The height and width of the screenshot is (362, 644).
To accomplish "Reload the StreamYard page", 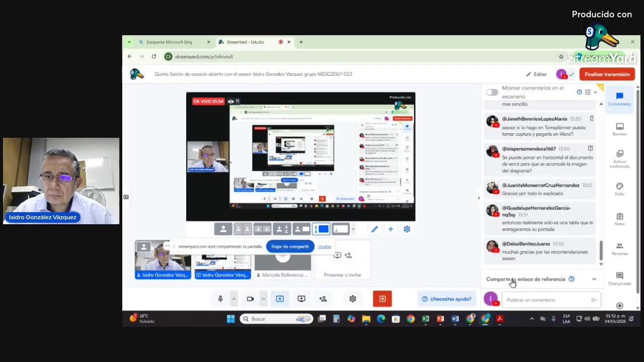I will (x=154, y=56).
